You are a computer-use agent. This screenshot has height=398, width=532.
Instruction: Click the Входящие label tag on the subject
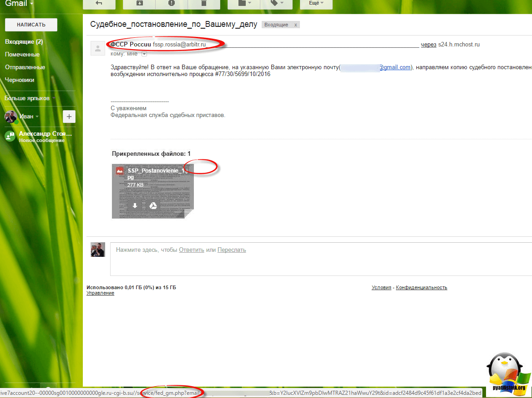[x=276, y=25]
